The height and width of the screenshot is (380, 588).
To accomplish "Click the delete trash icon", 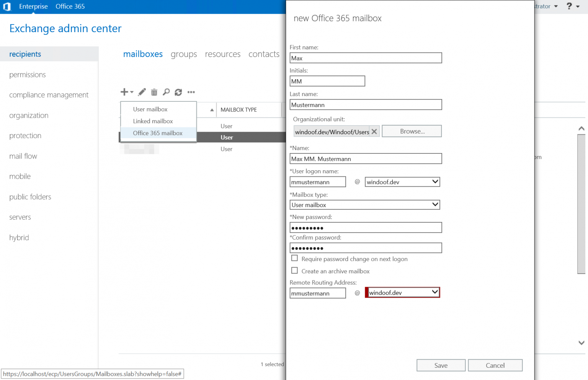I will coord(154,92).
